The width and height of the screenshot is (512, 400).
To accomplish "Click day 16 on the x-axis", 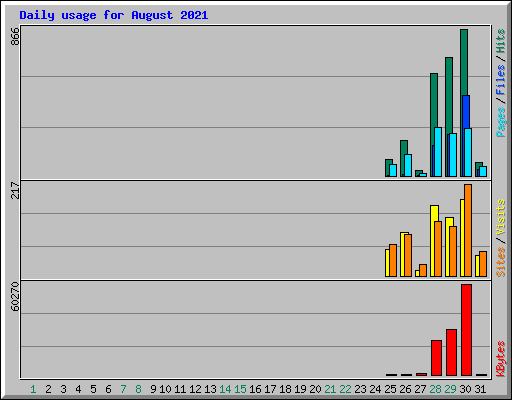I will coord(255,389).
